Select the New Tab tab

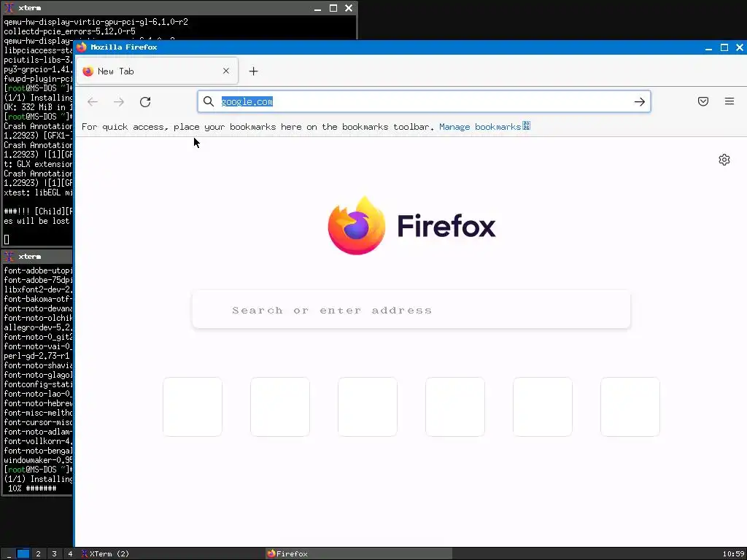(x=157, y=71)
